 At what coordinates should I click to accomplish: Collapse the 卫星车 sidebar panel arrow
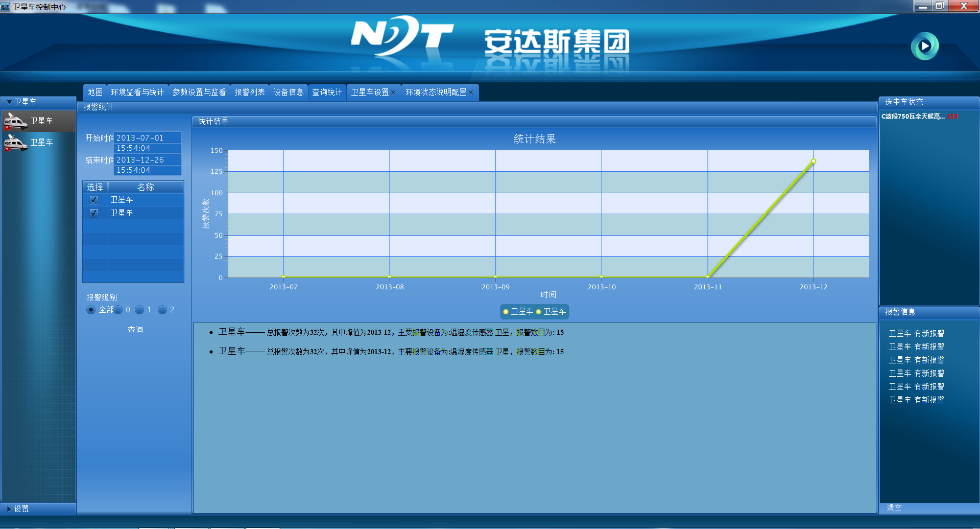9,102
